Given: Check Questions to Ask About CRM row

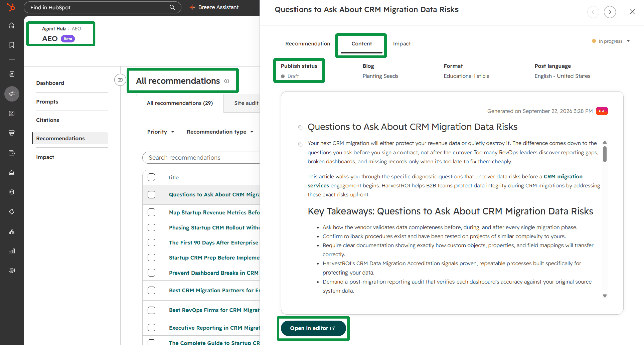Looking at the screenshot, I should (x=151, y=195).
